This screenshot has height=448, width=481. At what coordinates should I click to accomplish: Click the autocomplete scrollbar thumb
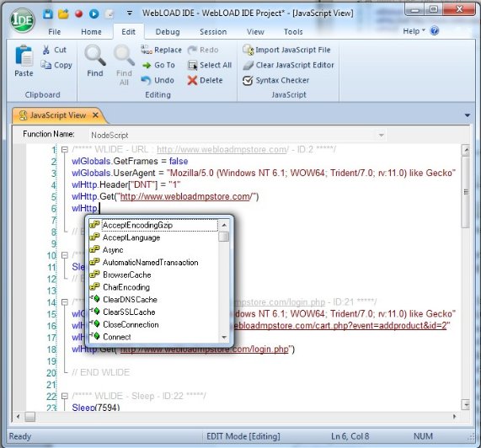pos(224,237)
